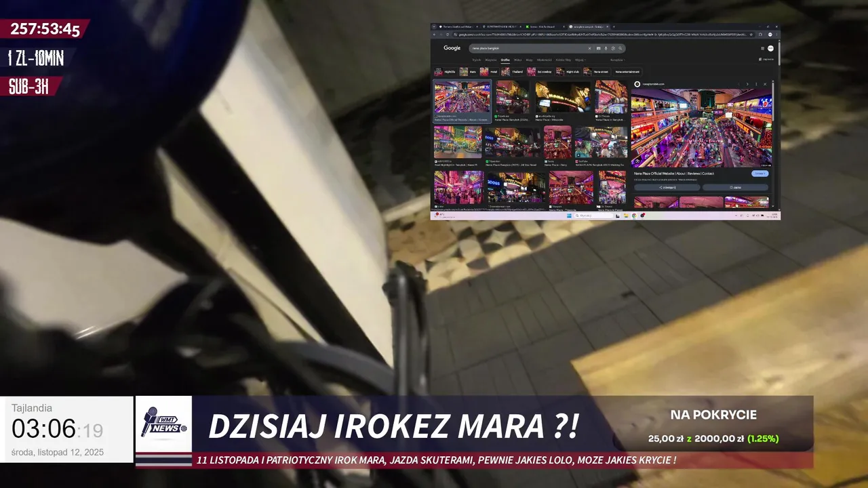Click the Udostępnij share button
The height and width of the screenshot is (488, 868).
coord(667,187)
